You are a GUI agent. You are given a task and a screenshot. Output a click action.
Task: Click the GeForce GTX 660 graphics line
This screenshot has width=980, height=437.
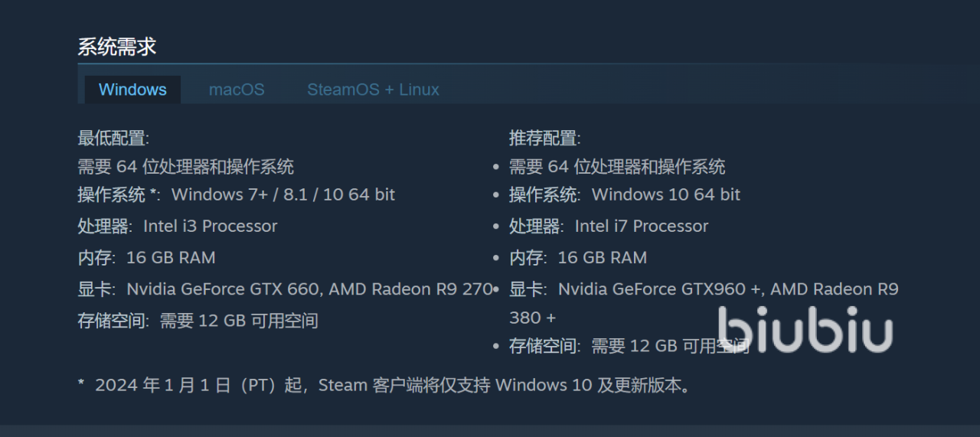click(x=285, y=289)
